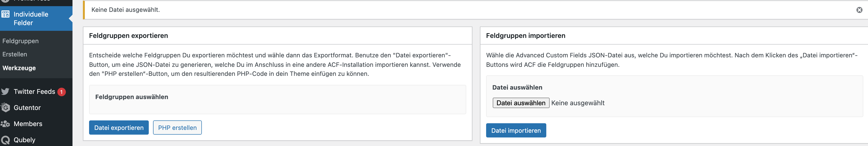Click the 'PHP erstellen' button
This screenshot has height=146, width=868.
[177, 128]
